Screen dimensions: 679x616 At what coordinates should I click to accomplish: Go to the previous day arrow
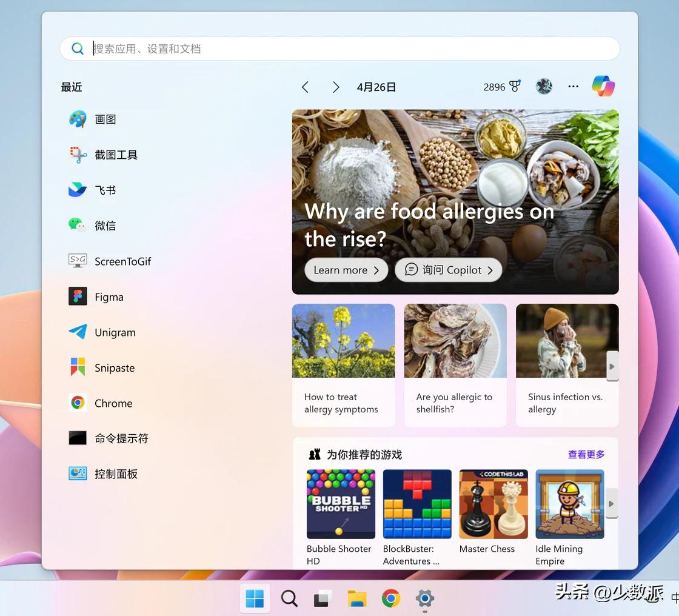(x=306, y=87)
